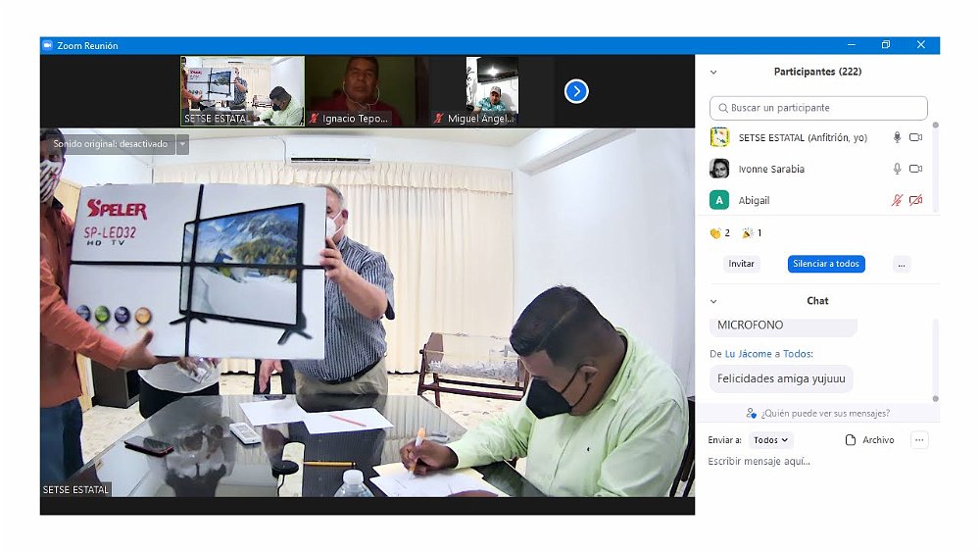Unmute Abigail's crossed-out microphone
Screen dimensions: 980x552
[x=897, y=200]
